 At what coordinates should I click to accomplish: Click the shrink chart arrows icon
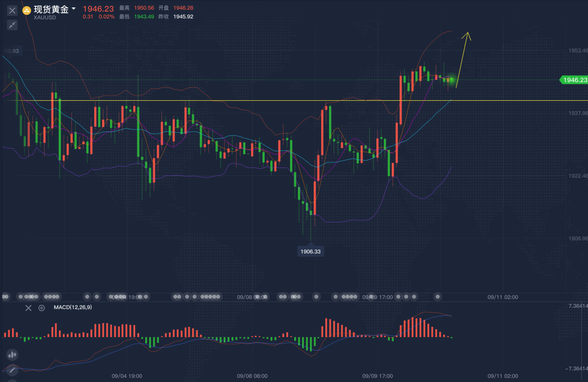point(13,25)
